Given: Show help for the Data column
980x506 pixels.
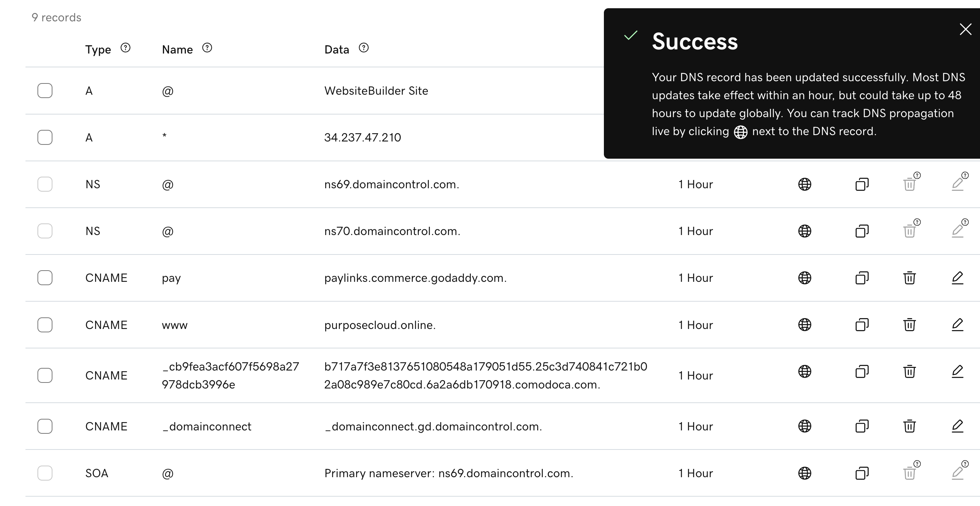Looking at the screenshot, I should (x=364, y=48).
